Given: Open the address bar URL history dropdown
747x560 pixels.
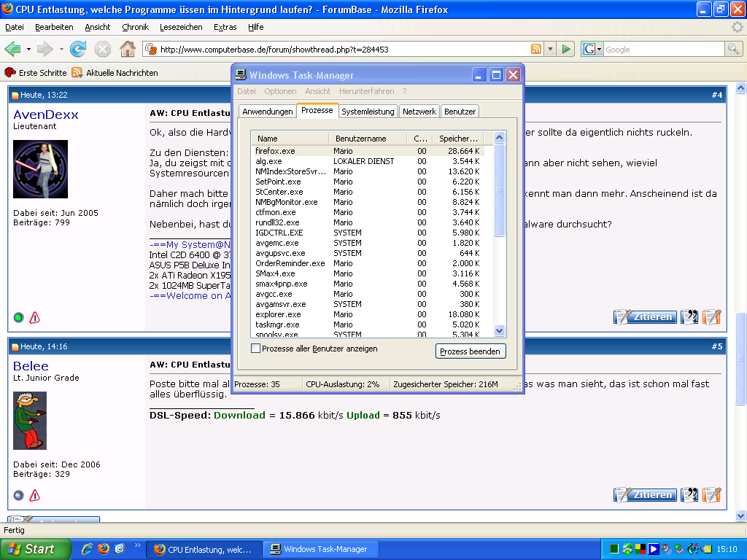Looking at the screenshot, I should [550, 49].
